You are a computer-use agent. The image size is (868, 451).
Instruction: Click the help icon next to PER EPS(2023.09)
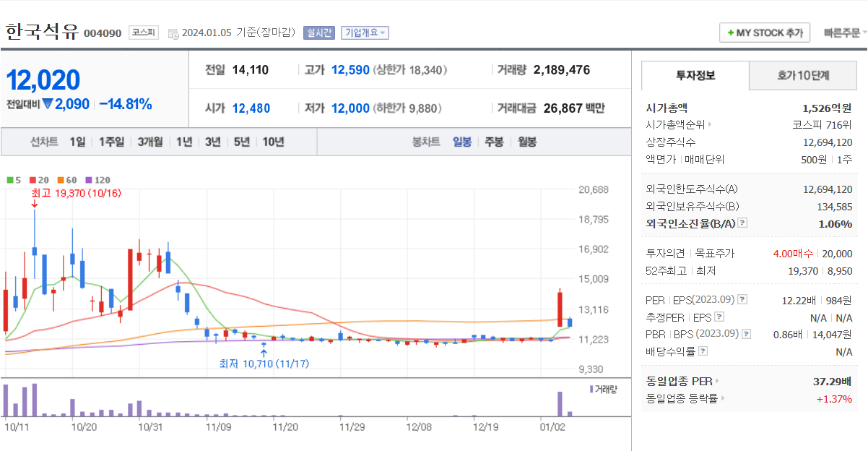(743, 299)
